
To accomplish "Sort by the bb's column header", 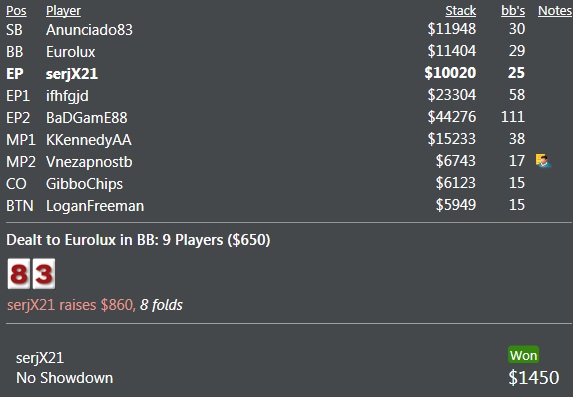I will click(x=513, y=11).
